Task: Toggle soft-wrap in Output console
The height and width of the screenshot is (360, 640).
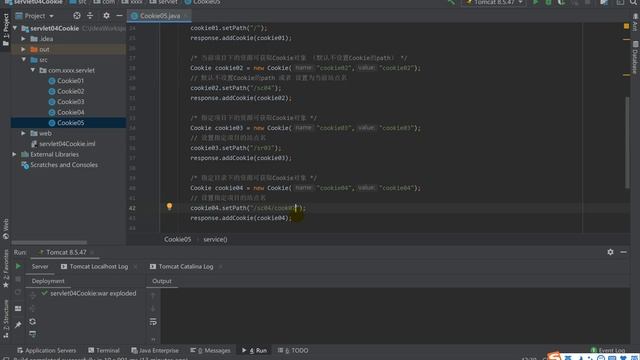Action: 153,322
